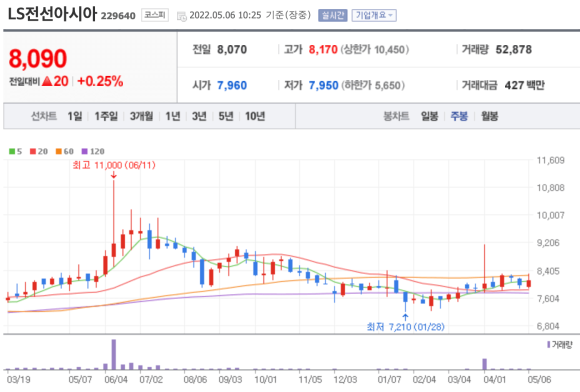
Task: Click the stock name LS전선아시아
Action: (x=52, y=14)
